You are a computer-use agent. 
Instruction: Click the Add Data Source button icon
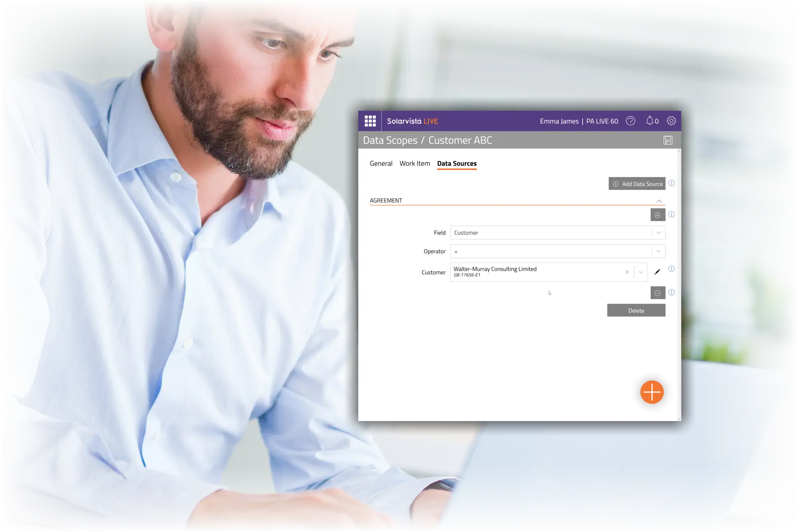point(616,183)
